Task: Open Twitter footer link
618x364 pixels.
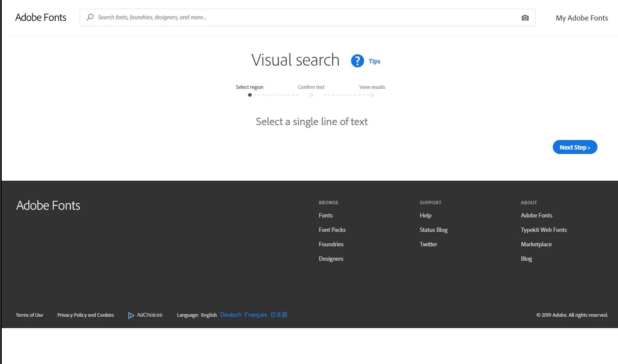Action: point(428,244)
